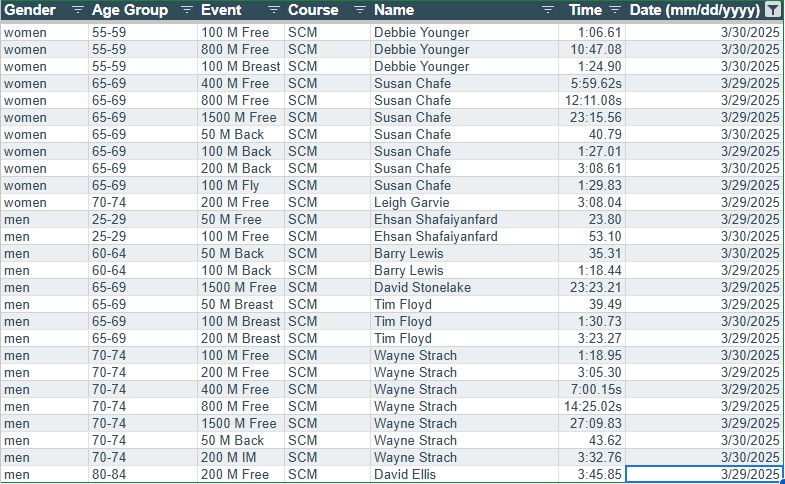Click the David Stonelake name cell
785x484 pixels.
pyautogui.click(x=422, y=288)
